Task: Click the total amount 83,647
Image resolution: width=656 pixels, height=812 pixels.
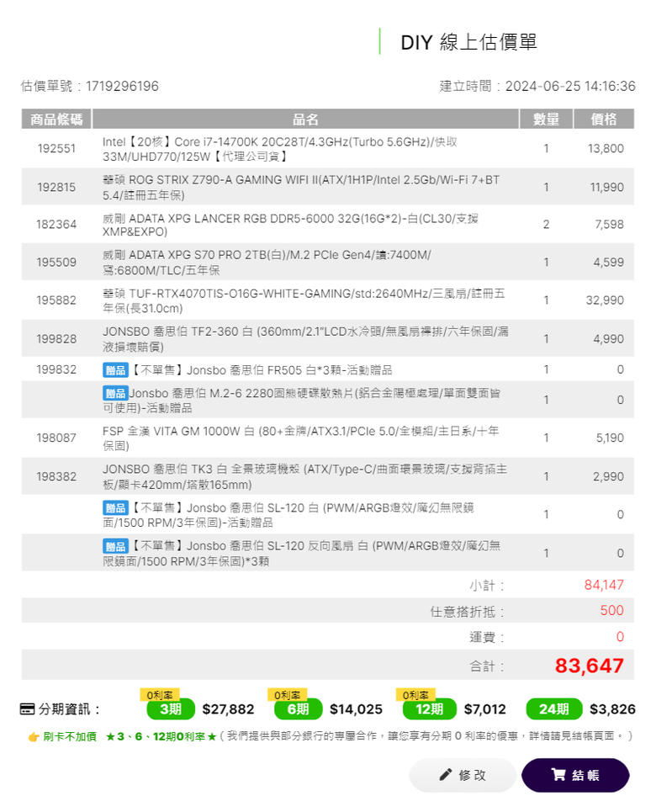Action: tap(590, 666)
